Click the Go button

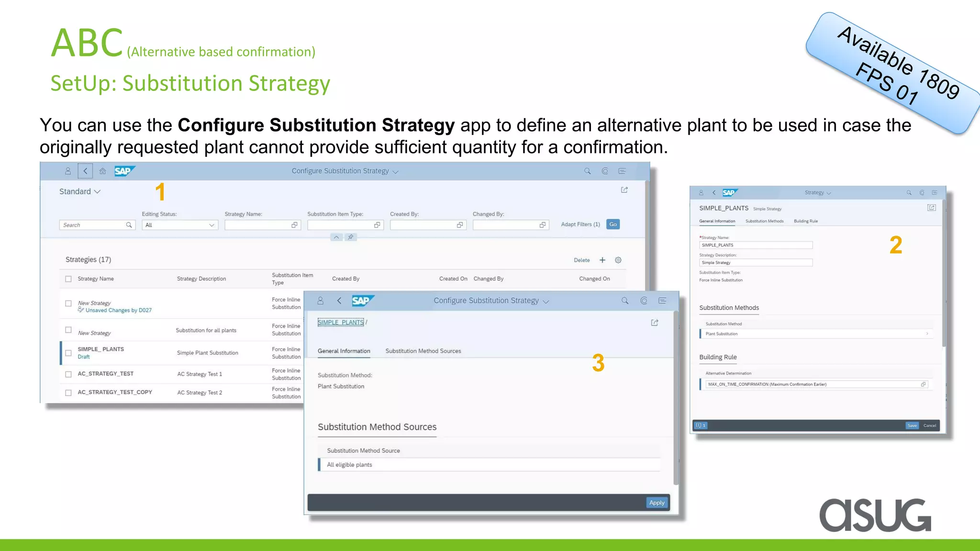(x=613, y=224)
